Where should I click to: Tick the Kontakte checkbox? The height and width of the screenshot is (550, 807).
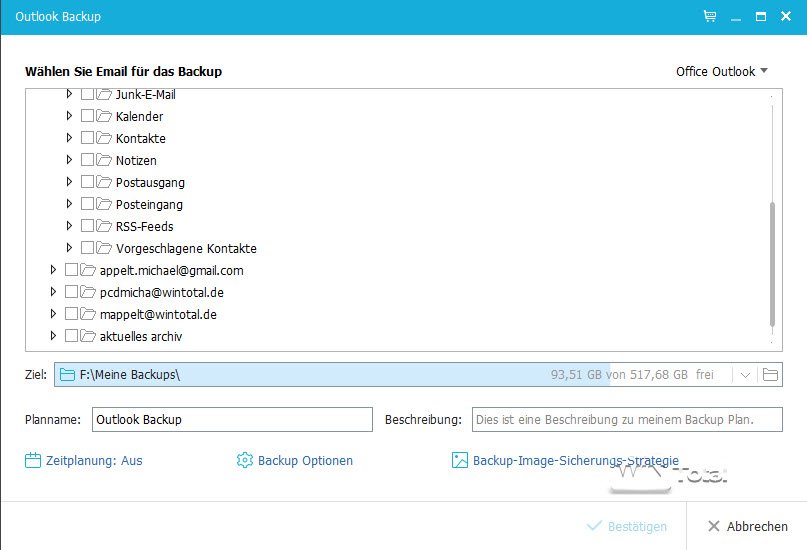87,138
